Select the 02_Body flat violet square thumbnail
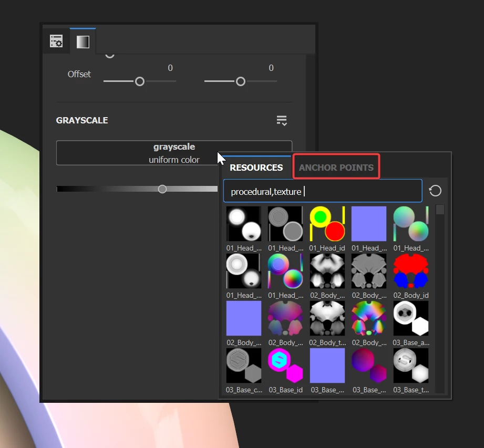 pyautogui.click(x=244, y=318)
